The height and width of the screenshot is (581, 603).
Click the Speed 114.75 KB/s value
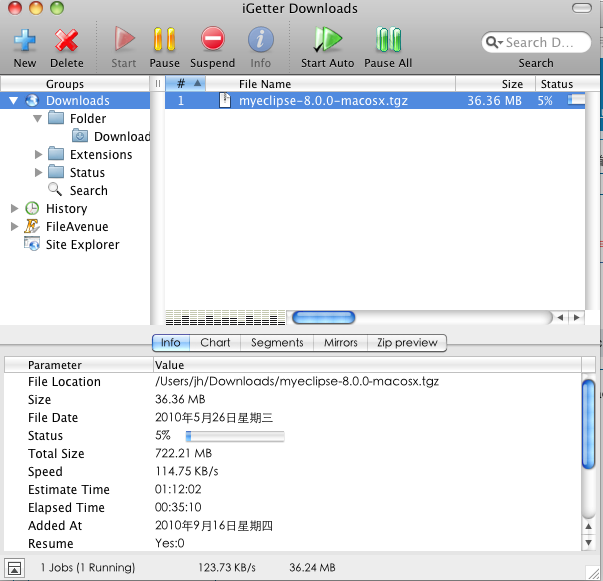[x=187, y=471]
